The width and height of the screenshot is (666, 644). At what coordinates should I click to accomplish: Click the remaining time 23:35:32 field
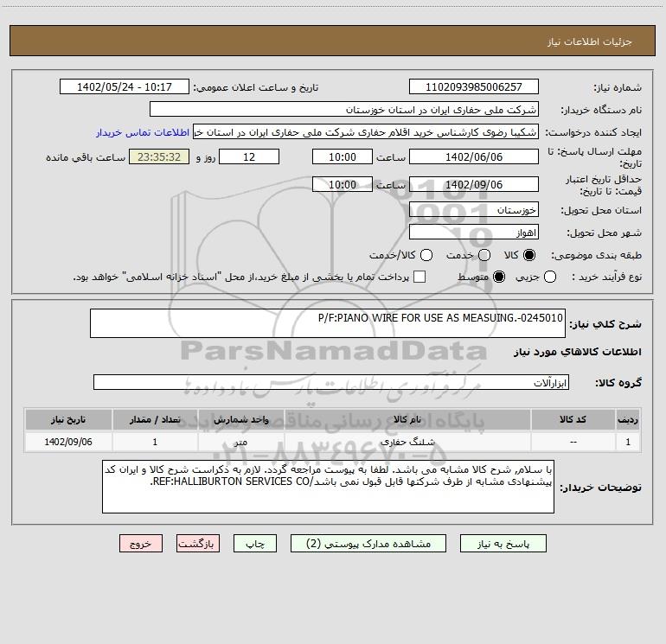coord(159,156)
